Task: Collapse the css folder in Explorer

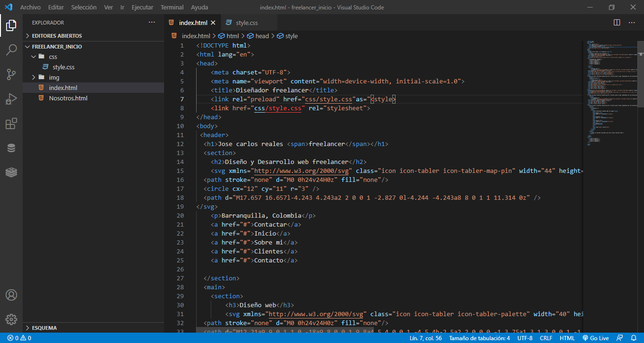Action: 93,57
